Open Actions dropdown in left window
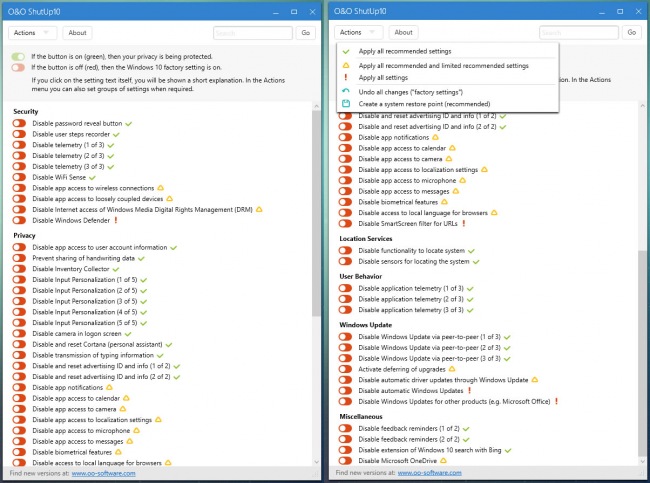Viewport: 650px width, 483px height. pyautogui.click(x=32, y=33)
